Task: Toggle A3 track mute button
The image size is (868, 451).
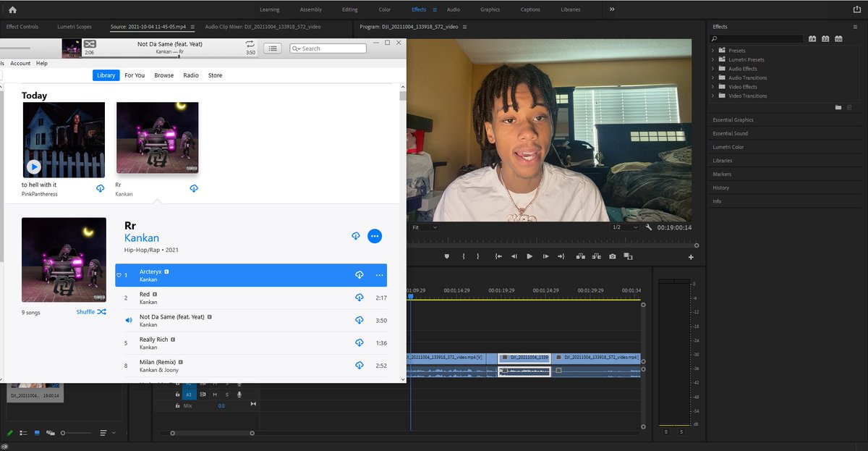Action: coord(215,395)
